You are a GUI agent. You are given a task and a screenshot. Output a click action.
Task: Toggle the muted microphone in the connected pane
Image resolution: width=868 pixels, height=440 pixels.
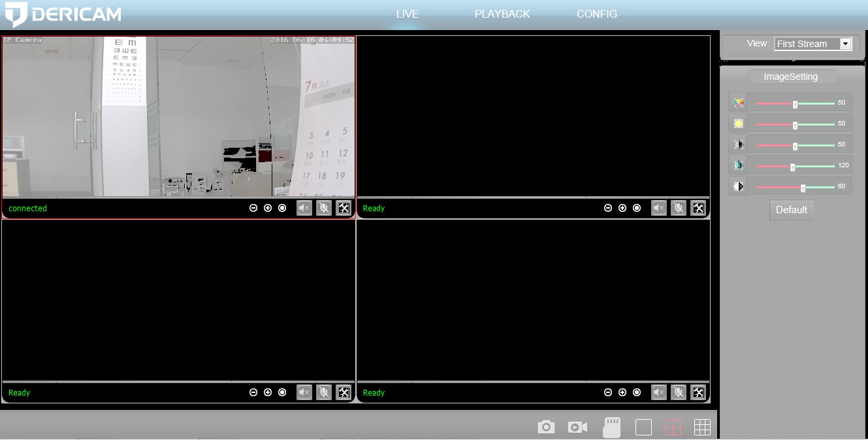click(324, 208)
